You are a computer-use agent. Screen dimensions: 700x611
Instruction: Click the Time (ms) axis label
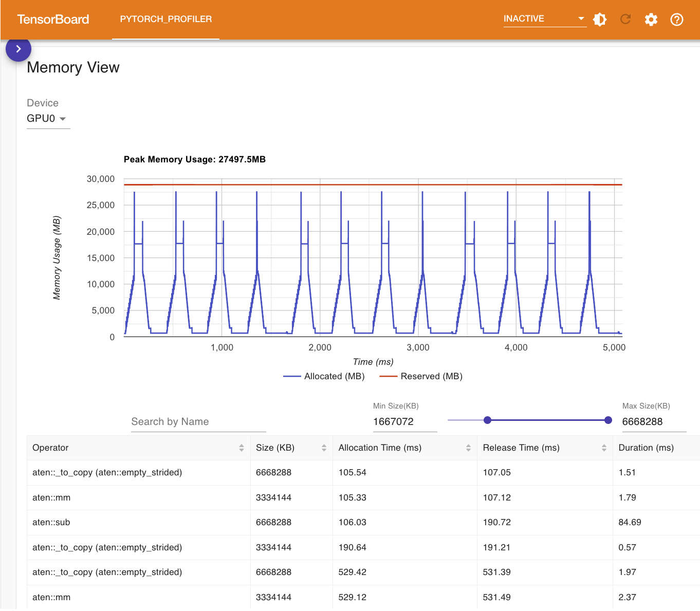point(373,362)
